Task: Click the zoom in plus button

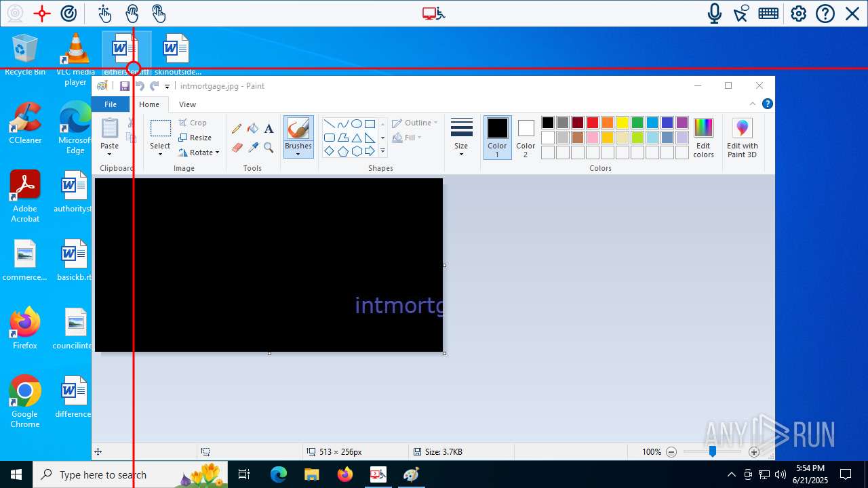Action: tap(754, 452)
